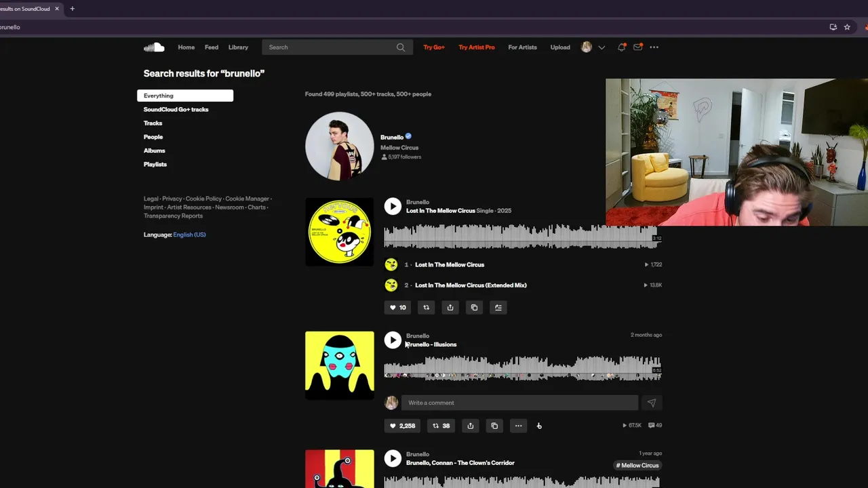Send the comment with the paper-plane button
Viewport: 868px width, 488px height.
(x=652, y=403)
